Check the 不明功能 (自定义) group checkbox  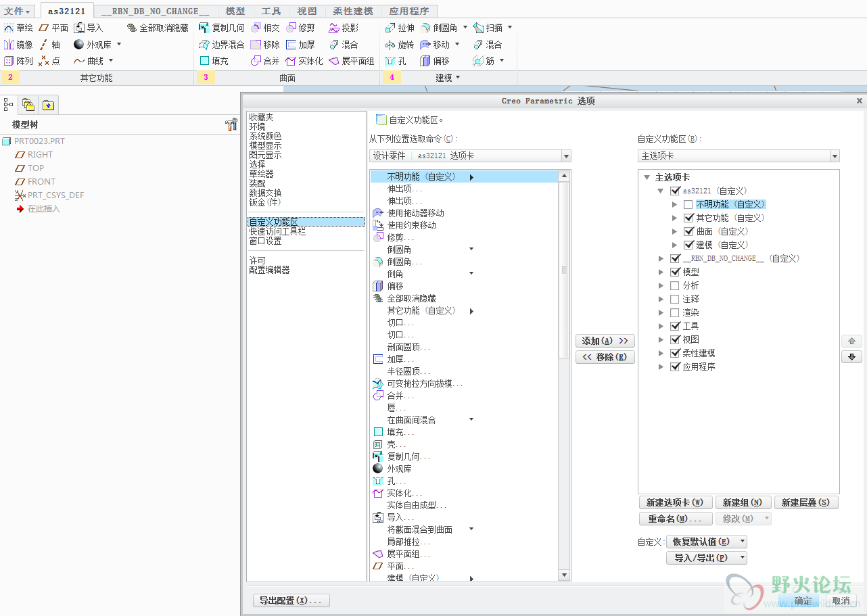point(688,204)
